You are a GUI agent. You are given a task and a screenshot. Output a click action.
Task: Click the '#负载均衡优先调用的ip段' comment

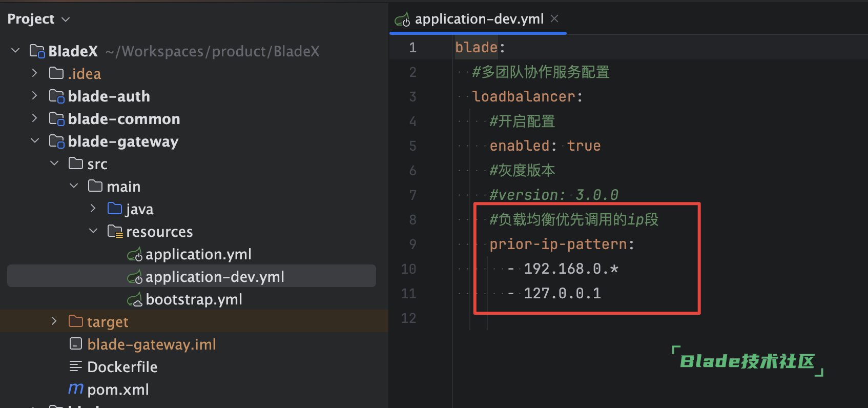pyautogui.click(x=574, y=219)
